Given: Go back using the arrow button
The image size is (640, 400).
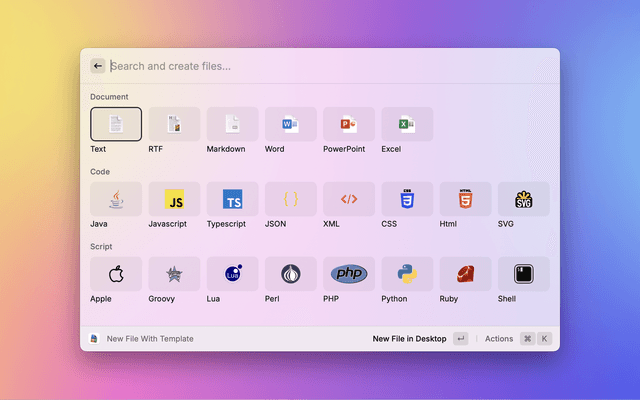Looking at the screenshot, I should [x=98, y=66].
